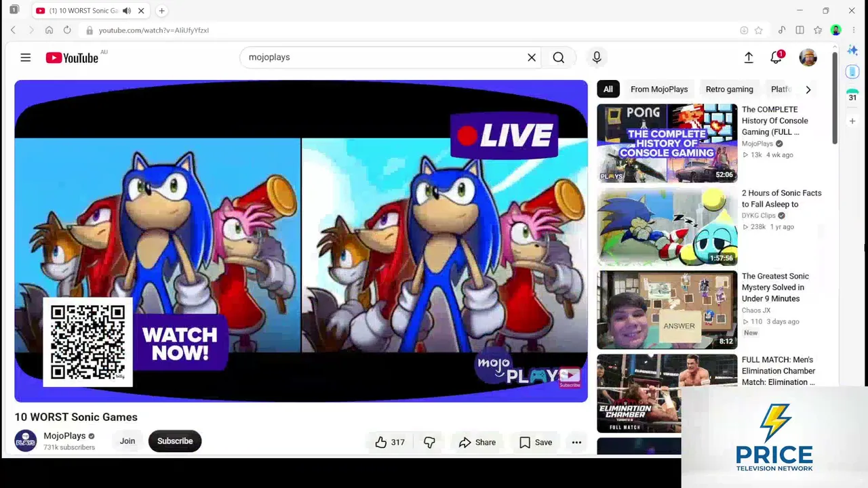The width and height of the screenshot is (868, 488).
Task: Click the LIVE badge in the video
Action: [x=504, y=136]
